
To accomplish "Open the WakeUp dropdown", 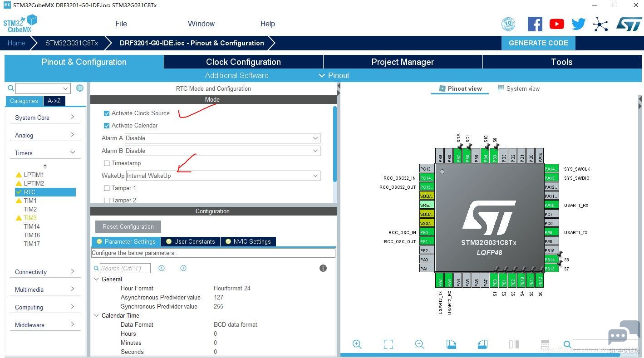I will 223,176.
